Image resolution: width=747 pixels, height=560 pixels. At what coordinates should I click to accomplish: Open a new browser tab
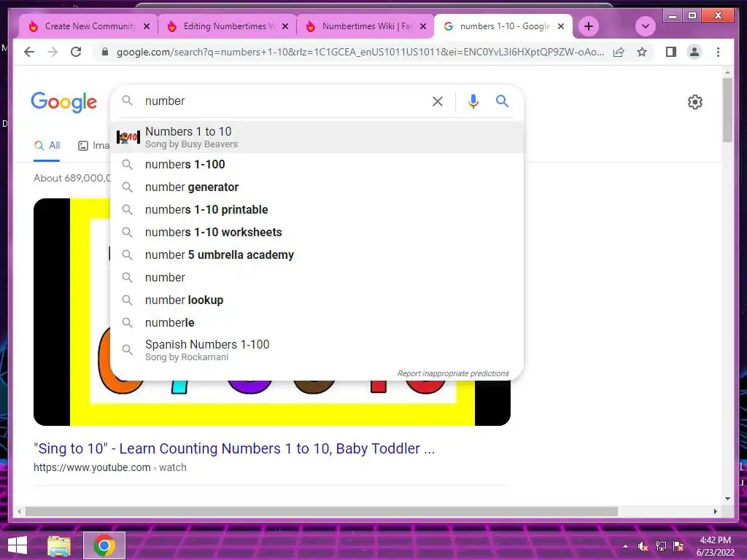tap(589, 26)
